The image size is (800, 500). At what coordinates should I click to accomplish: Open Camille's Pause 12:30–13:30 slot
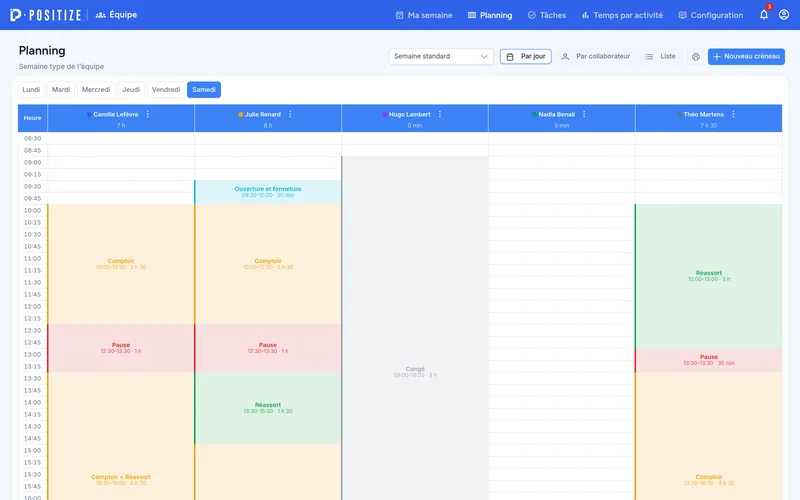click(121, 348)
